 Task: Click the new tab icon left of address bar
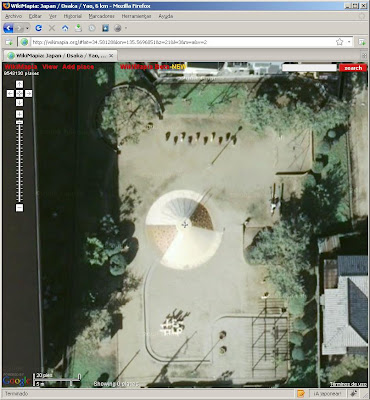tap(9, 42)
